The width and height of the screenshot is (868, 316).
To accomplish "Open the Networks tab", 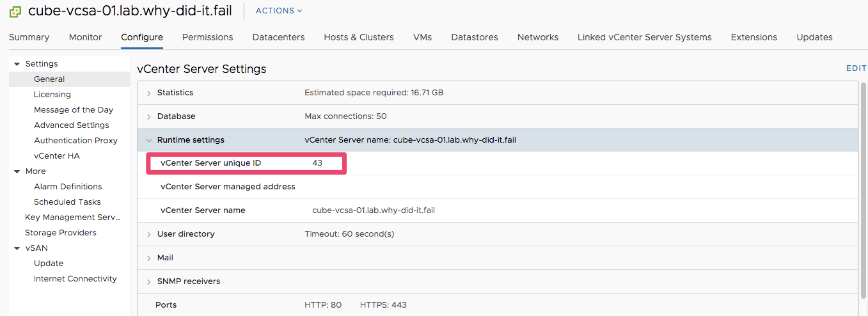I will pyautogui.click(x=538, y=37).
